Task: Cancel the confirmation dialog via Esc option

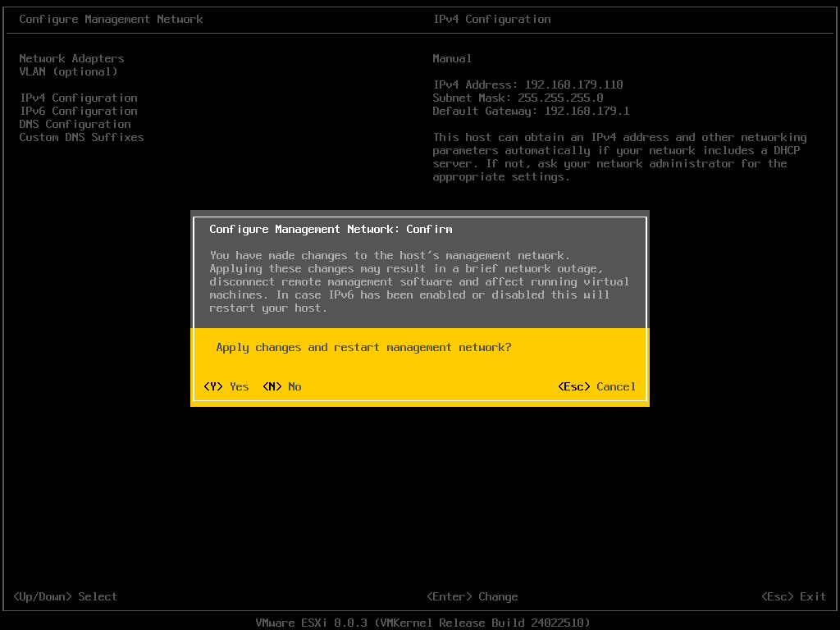Action: [x=596, y=386]
